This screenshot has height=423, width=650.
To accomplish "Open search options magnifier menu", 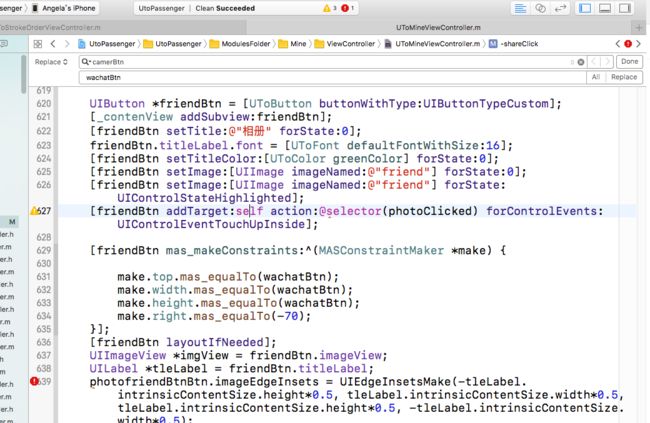I will point(86,62).
